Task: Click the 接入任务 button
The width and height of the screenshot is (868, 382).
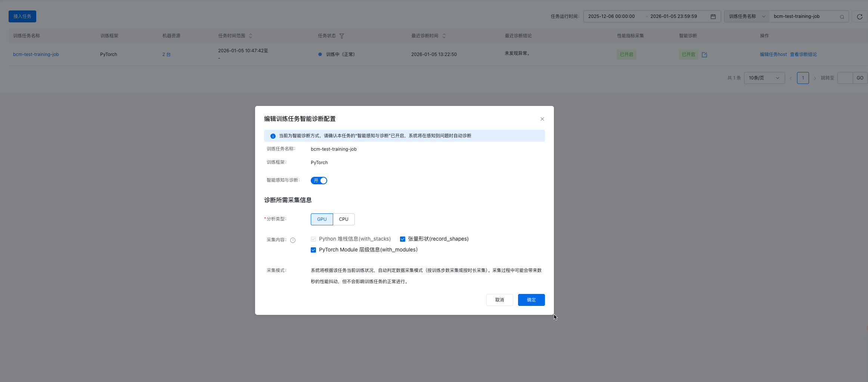Action: [x=22, y=16]
